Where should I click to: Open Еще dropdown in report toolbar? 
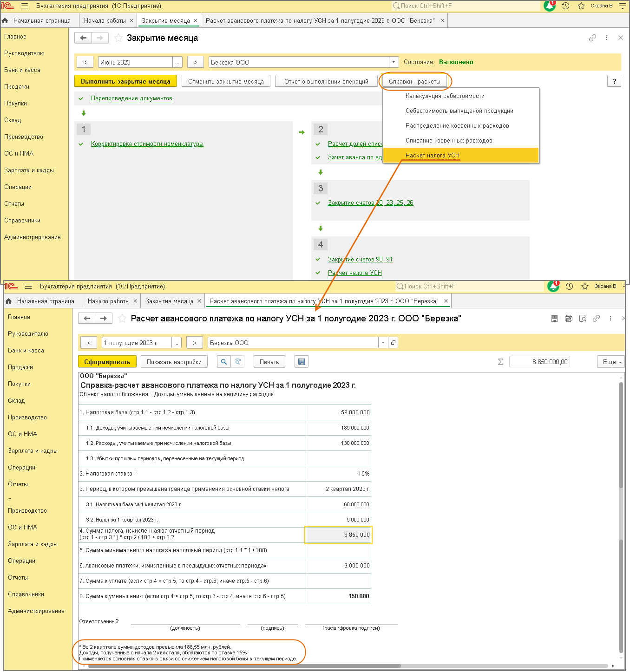tap(611, 362)
